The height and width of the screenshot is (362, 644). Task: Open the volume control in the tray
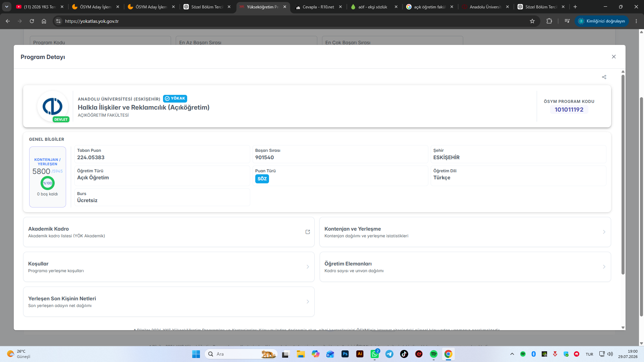(x=610, y=354)
